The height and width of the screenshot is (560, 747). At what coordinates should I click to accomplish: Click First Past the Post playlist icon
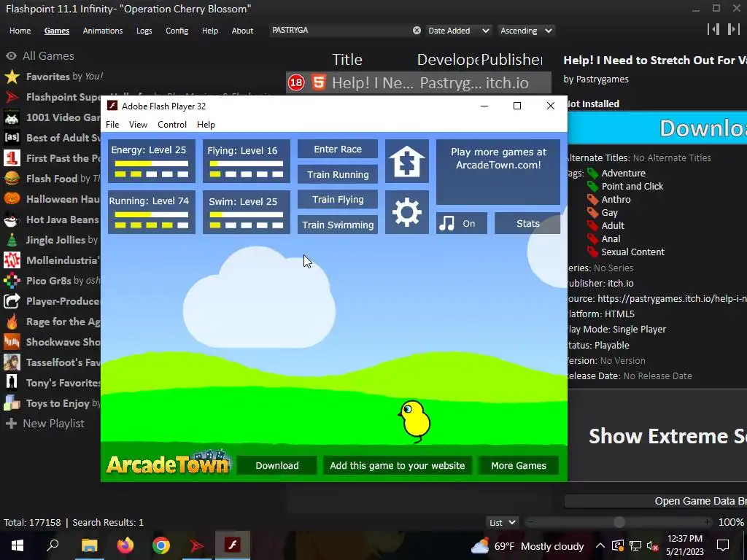(12, 158)
